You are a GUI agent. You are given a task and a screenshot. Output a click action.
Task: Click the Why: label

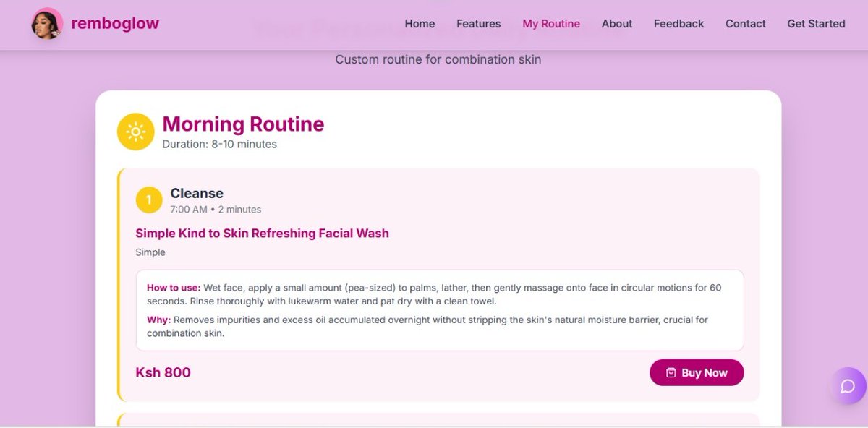[159, 320]
